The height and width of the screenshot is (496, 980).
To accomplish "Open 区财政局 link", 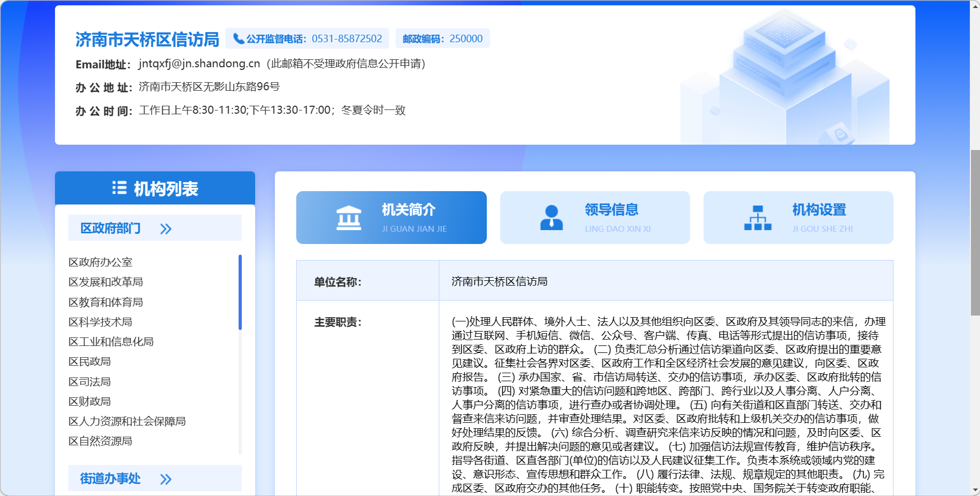I will (90, 401).
